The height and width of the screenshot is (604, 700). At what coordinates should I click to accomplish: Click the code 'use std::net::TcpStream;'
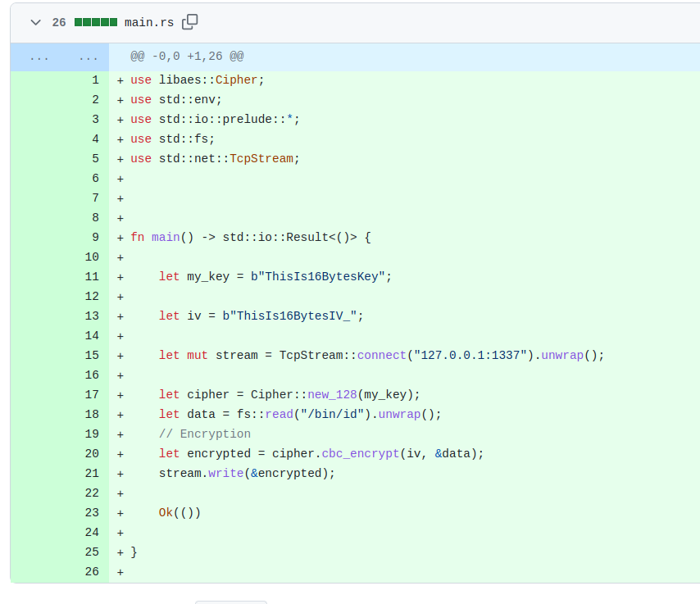pyautogui.click(x=215, y=158)
